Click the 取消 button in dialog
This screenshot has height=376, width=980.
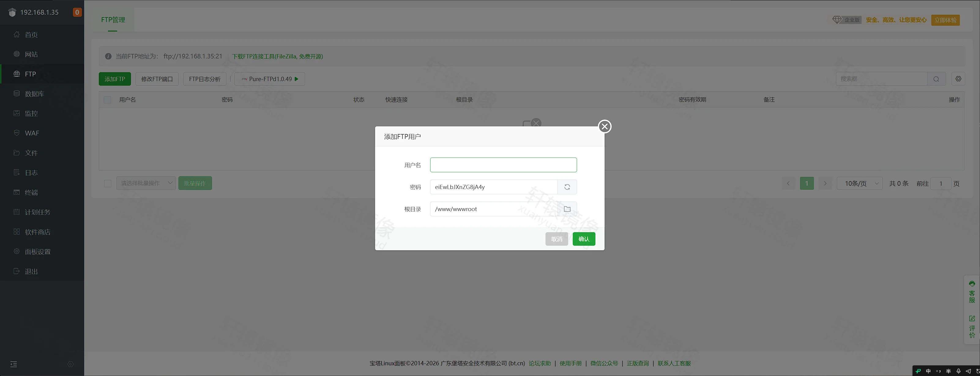pos(556,239)
